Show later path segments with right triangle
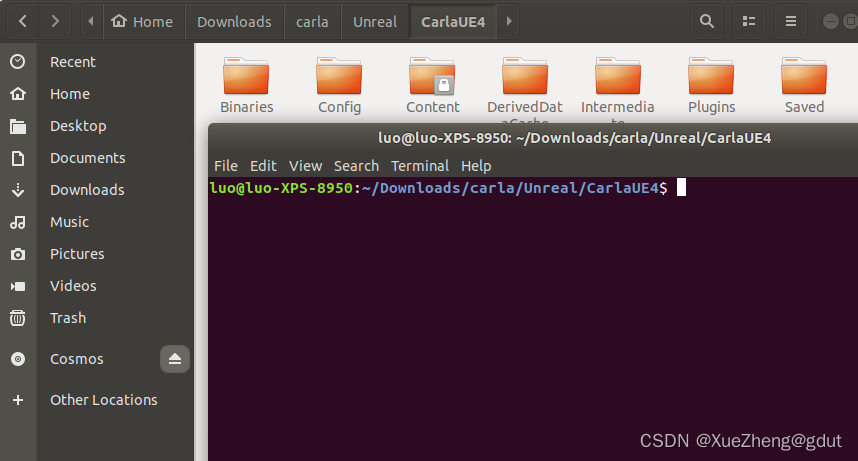Viewport: 858px width, 461px height. (509, 21)
